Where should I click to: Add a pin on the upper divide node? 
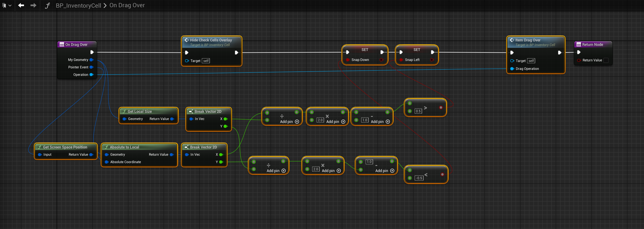click(x=297, y=122)
